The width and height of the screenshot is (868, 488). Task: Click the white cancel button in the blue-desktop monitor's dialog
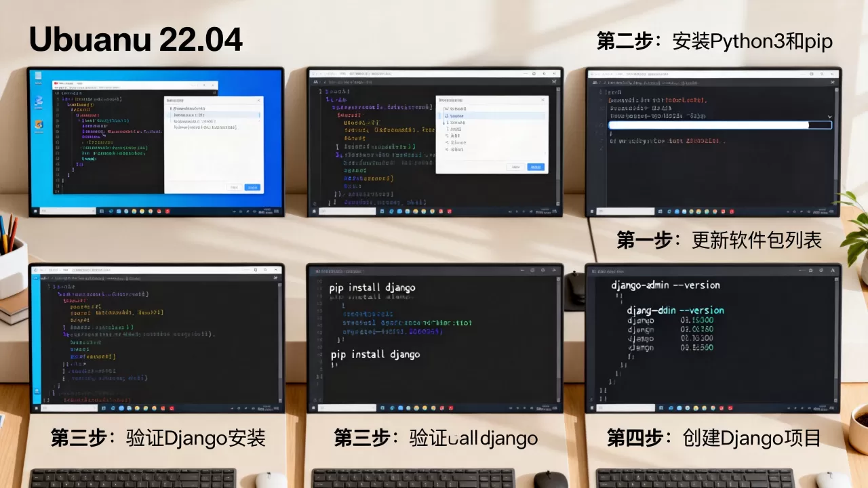point(234,187)
